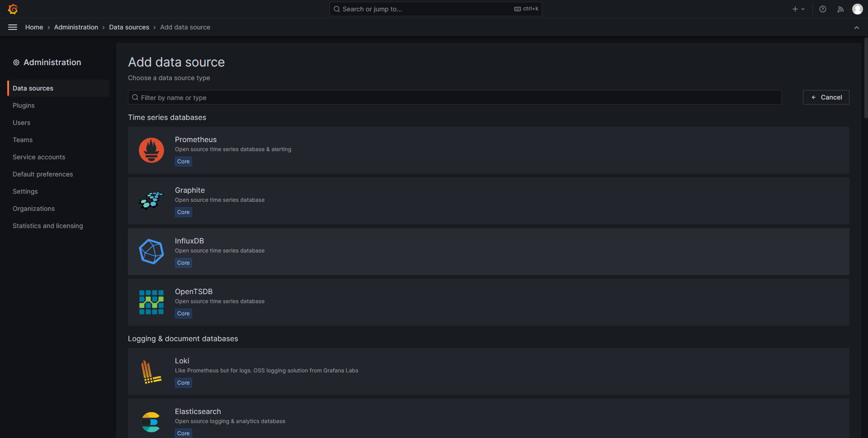Click the search magnifier icon in top bar
868x438 pixels.
pos(337,9)
